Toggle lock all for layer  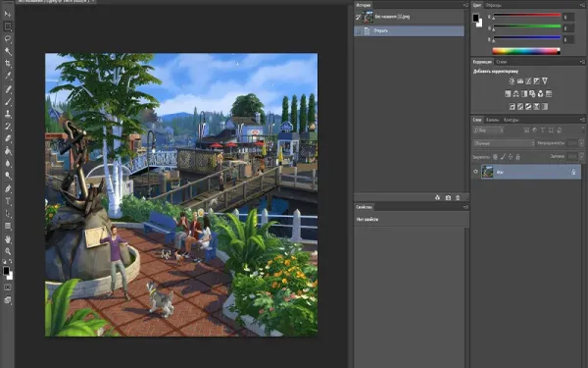click(x=517, y=157)
